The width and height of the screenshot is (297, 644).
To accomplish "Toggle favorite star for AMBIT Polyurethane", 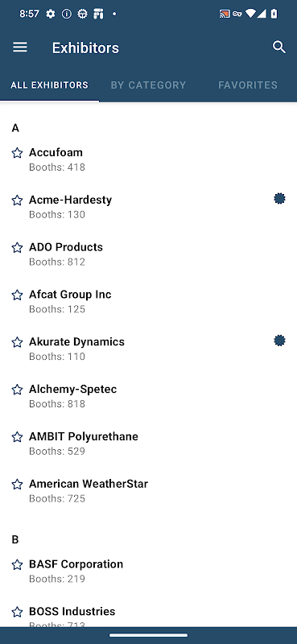I will click(x=17, y=436).
